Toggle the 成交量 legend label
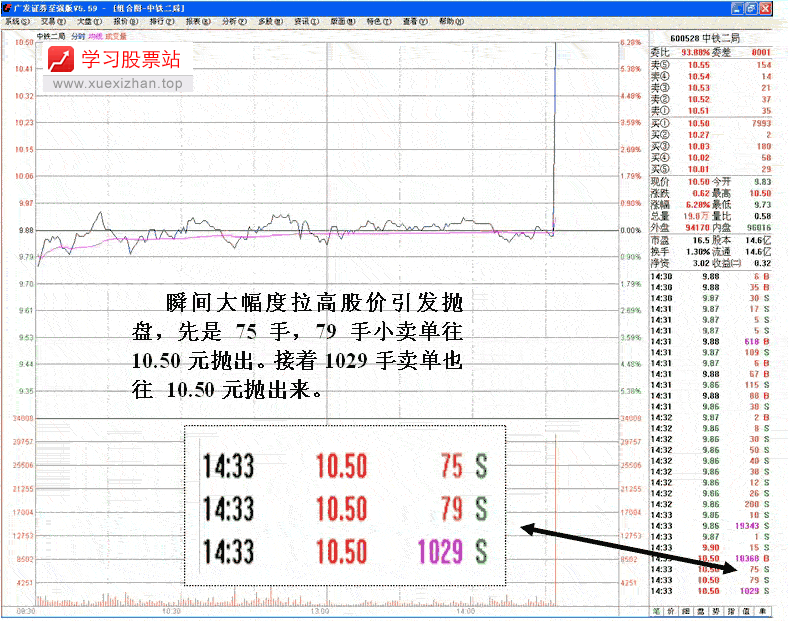Screen dimensions: 788x621 (x=116, y=37)
